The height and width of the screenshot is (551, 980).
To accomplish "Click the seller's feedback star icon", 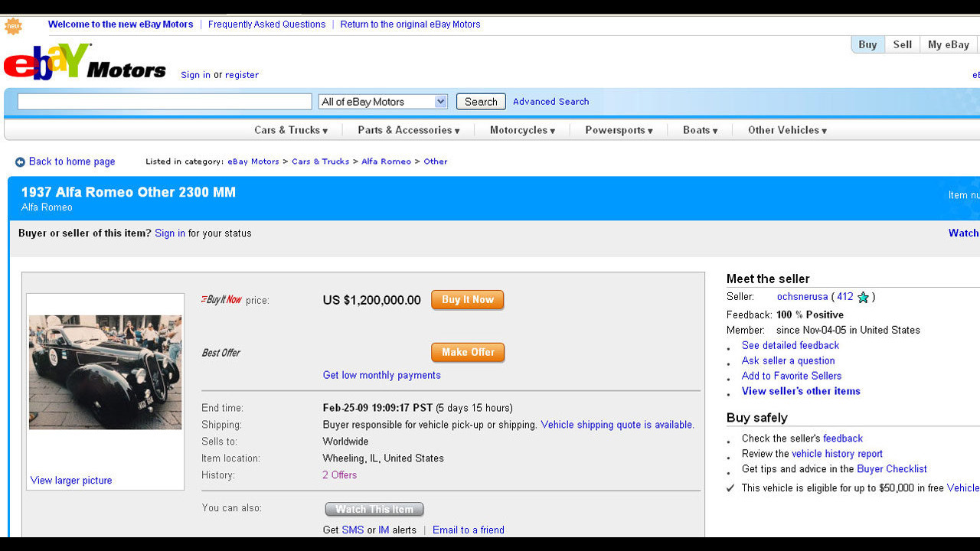I will pos(863,297).
